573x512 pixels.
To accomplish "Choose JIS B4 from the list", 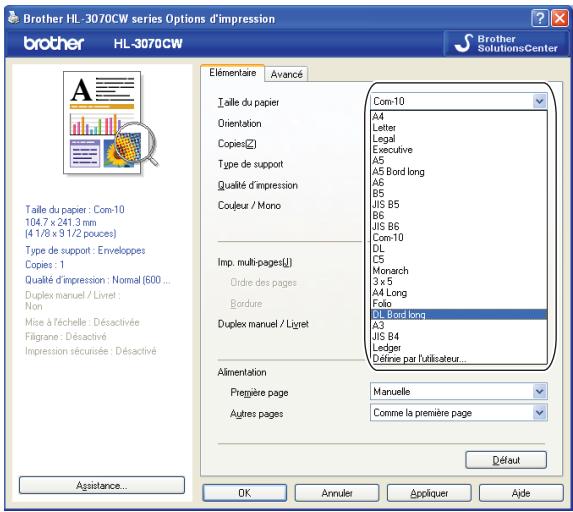I will tap(459, 336).
